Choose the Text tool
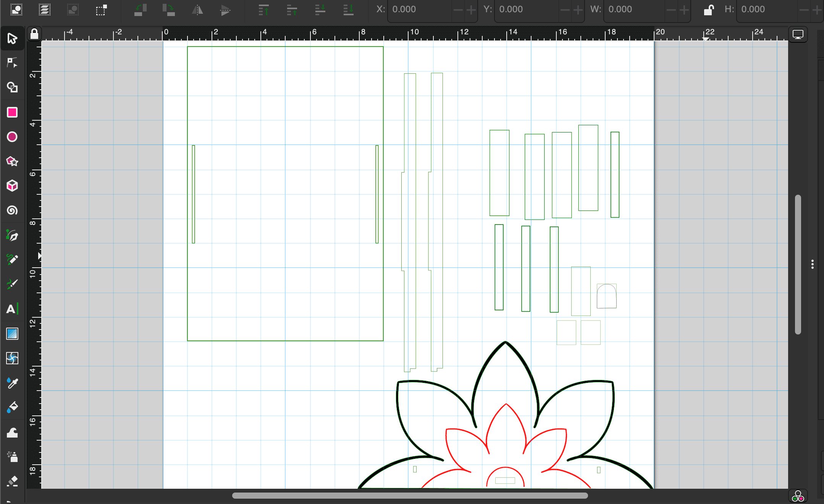 coord(12,309)
